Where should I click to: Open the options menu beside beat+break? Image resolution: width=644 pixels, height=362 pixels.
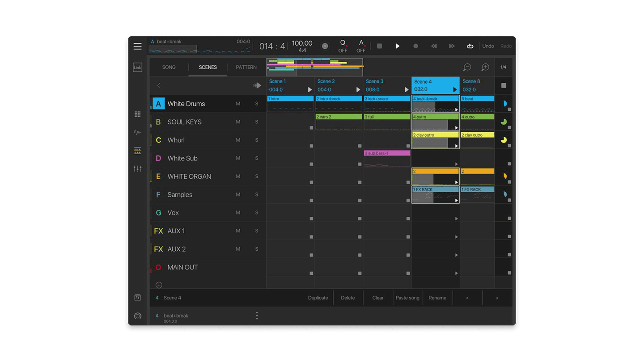(257, 315)
